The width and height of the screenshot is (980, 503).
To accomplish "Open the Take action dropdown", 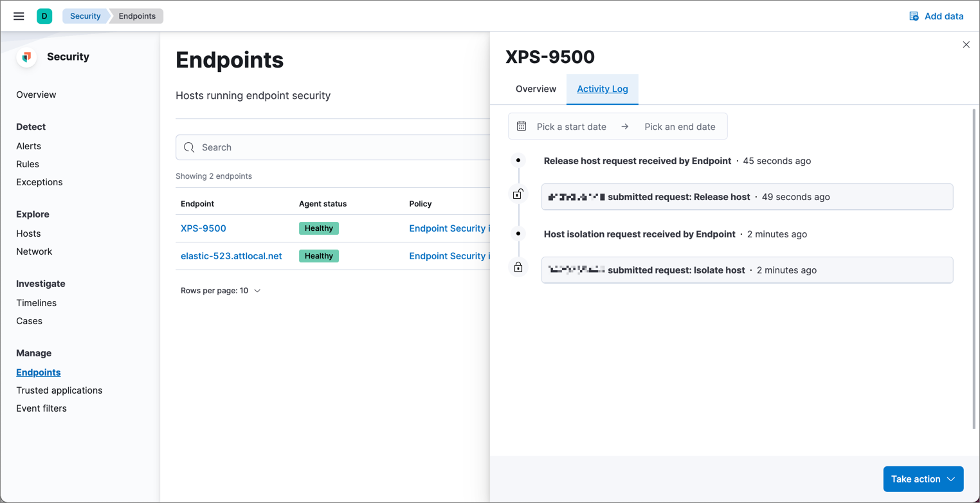I will pyautogui.click(x=922, y=479).
